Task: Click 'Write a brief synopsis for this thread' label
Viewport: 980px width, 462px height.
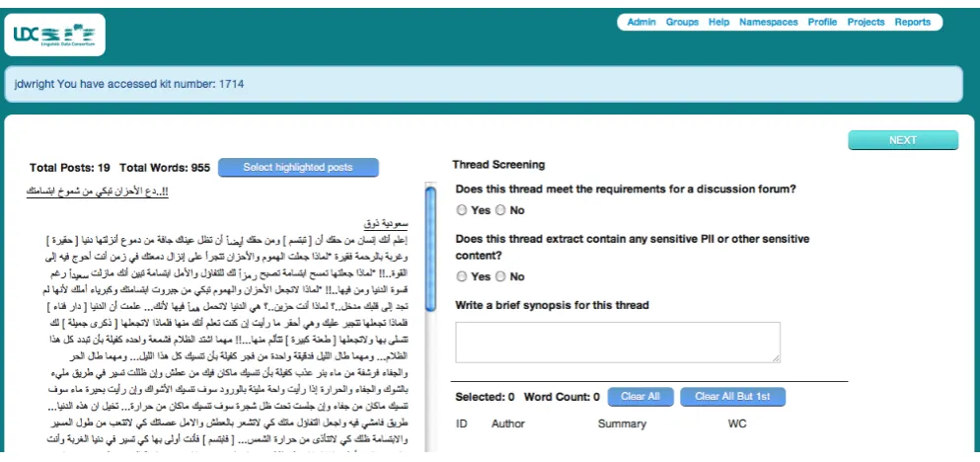Action: (x=552, y=305)
